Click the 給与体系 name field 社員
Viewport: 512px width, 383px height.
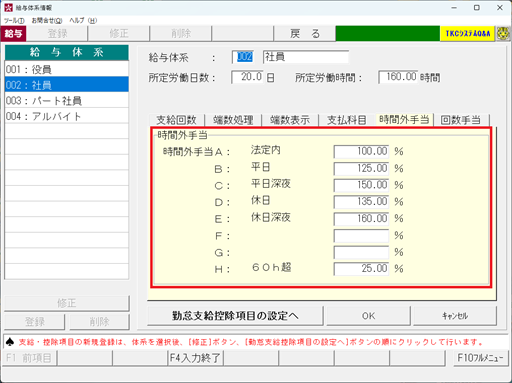point(306,57)
